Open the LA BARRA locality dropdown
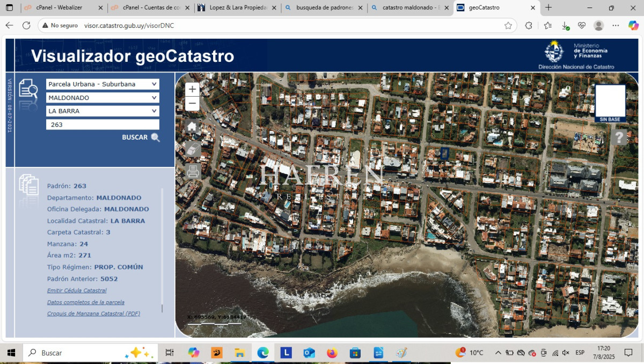Image resolution: width=644 pixels, height=364 pixels. (103, 112)
